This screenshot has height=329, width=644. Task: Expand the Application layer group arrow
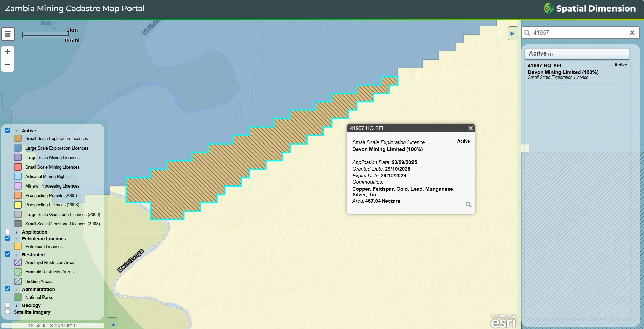coord(16,232)
